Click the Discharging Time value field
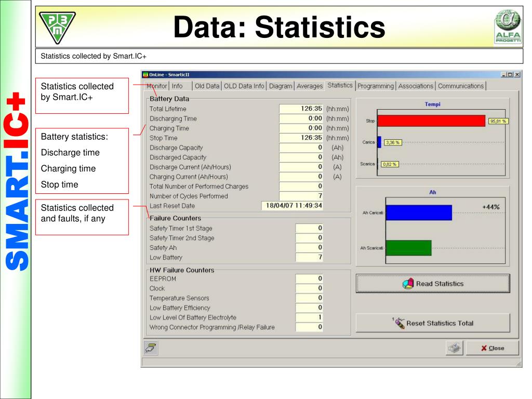Viewport: 532px width, 399px height. pyautogui.click(x=301, y=118)
